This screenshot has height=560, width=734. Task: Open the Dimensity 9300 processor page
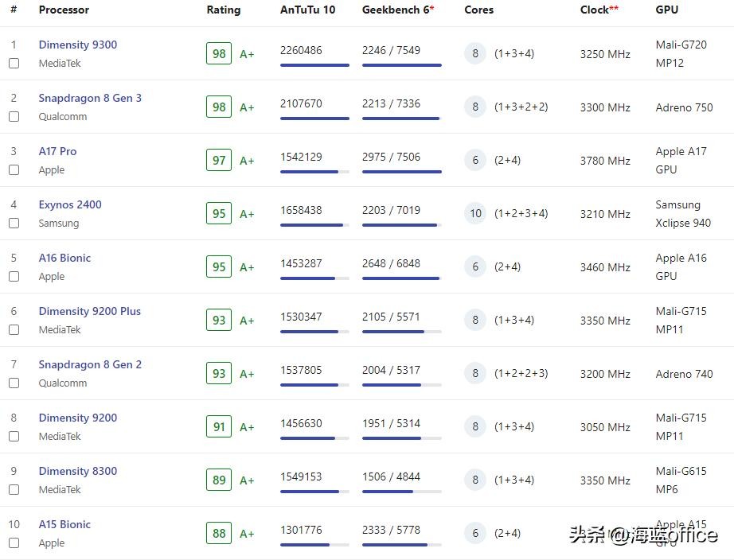[x=77, y=45]
